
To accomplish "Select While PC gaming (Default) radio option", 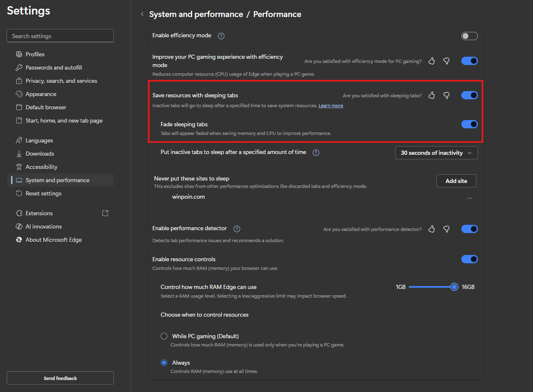I will (164, 336).
